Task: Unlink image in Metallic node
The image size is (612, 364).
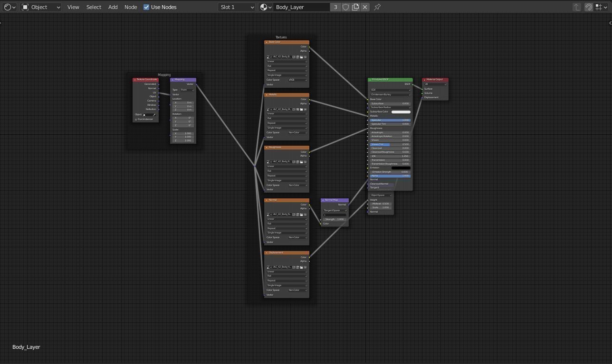Action: coord(305,110)
